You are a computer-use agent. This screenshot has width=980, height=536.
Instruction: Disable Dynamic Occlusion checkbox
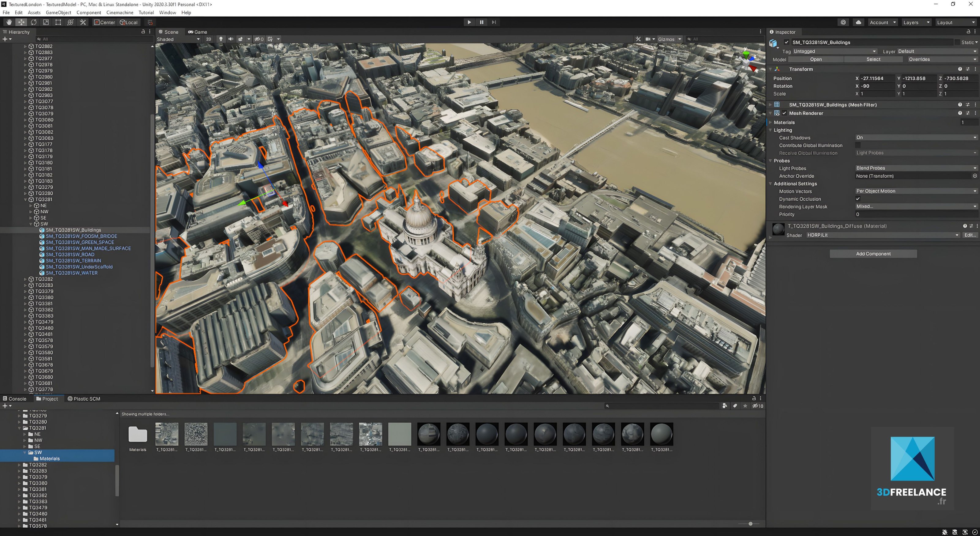coord(858,199)
